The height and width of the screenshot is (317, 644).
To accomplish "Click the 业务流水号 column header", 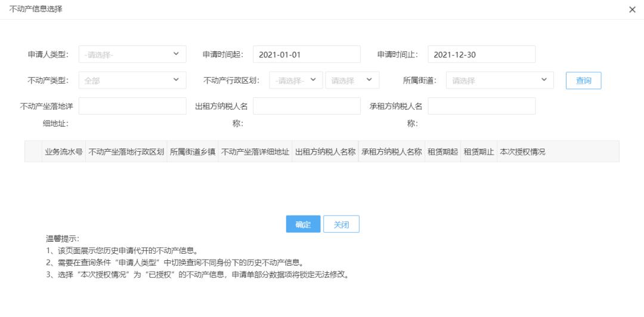I will (x=64, y=151).
